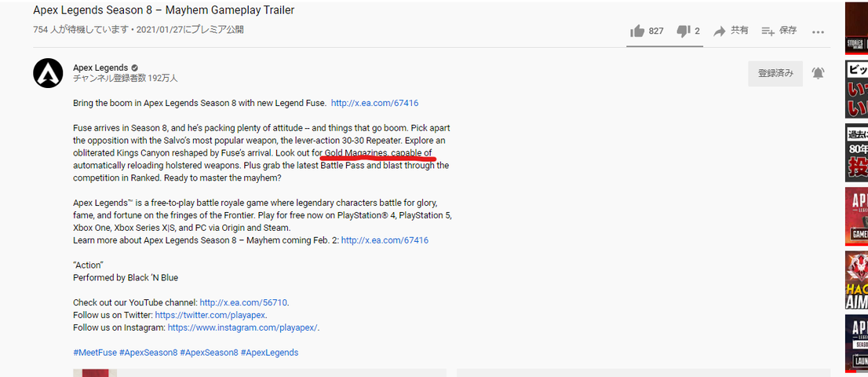
Task: Open the top sidebar video thumbnail
Action: click(856, 27)
